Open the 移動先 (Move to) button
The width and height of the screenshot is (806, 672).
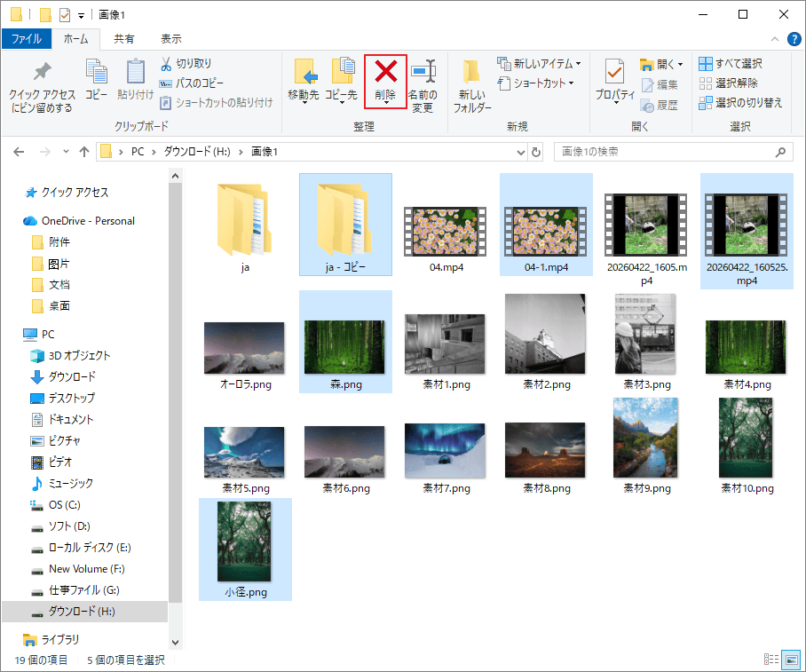pos(304,82)
